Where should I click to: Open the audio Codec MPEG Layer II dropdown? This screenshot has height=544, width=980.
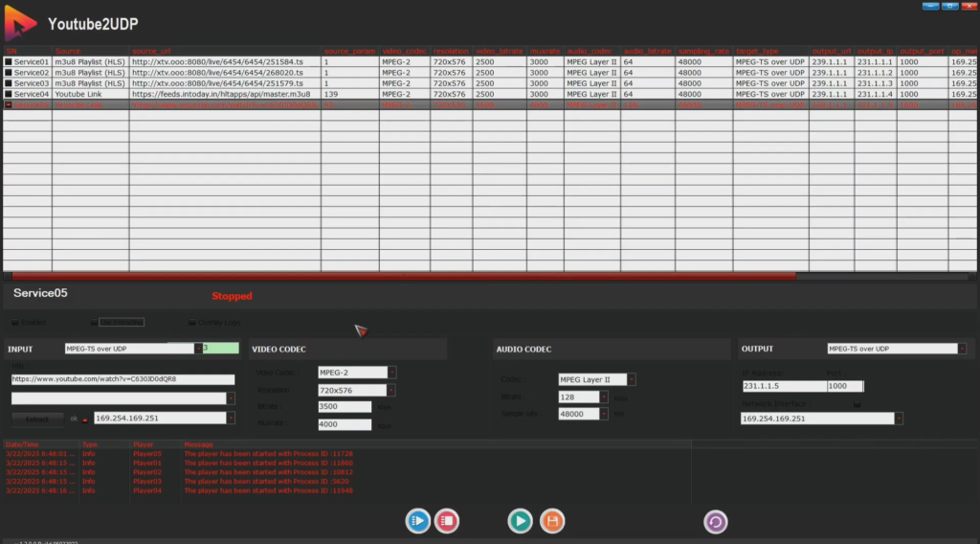[632, 379]
